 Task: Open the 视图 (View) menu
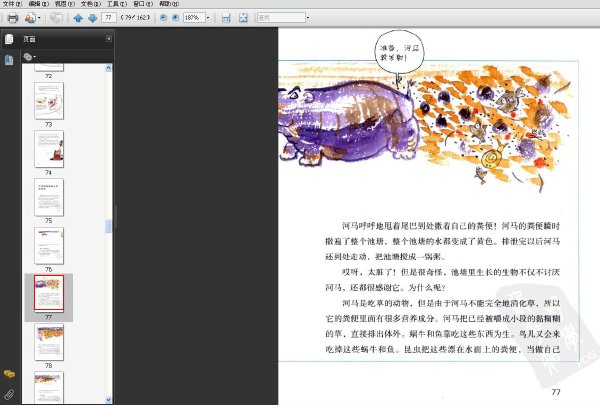point(65,4)
